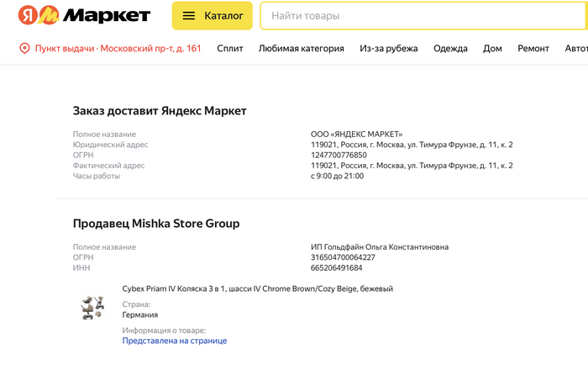588x365 pixels.
Task: Open the Yandex Market logo homepage
Action: pos(84,15)
